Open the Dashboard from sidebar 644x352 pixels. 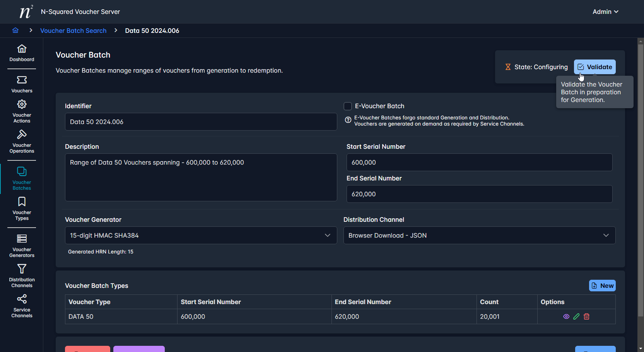(22, 53)
